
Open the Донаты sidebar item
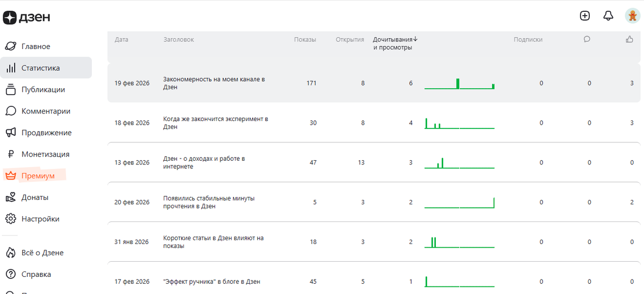pos(35,197)
